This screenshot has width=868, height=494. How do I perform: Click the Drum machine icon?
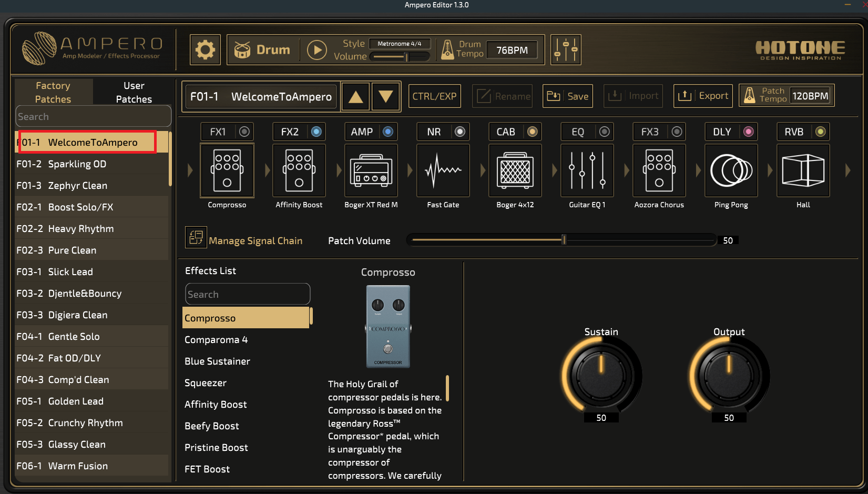[242, 50]
